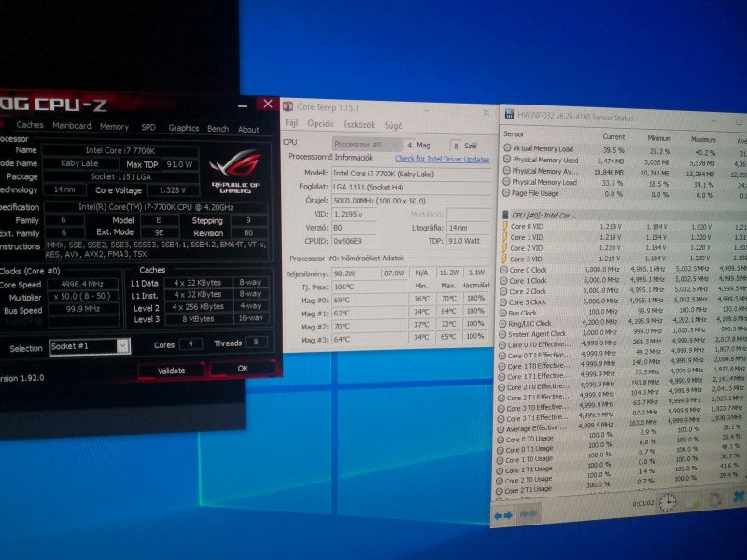Open the Eszközök menu in Core Temp

pos(359,125)
